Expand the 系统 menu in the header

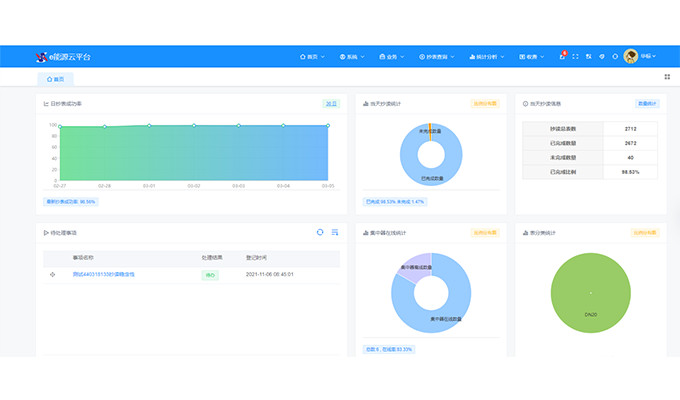point(353,57)
